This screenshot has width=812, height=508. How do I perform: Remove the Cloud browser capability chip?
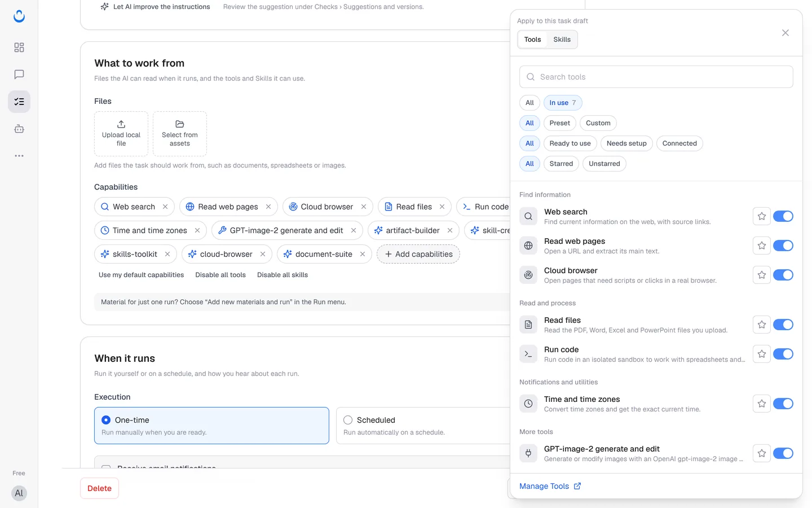click(364, 207)
